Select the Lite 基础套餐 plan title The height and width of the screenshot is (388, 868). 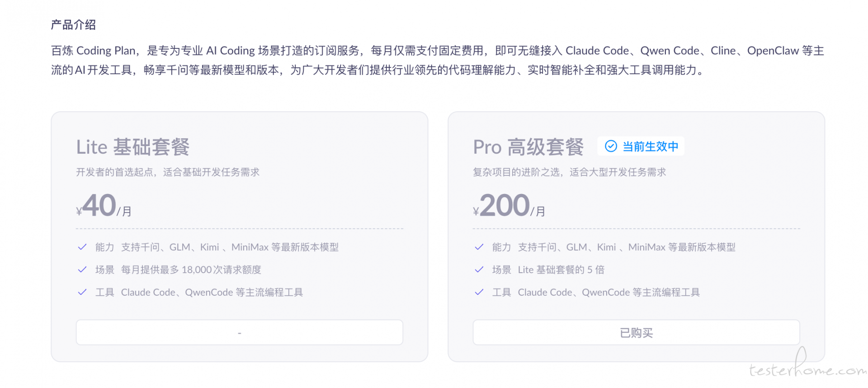coord(132,147)
